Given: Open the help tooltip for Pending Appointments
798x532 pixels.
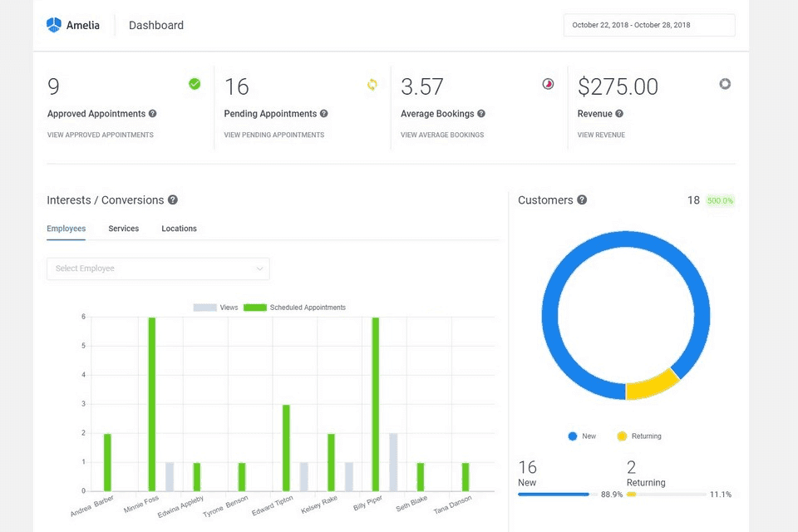Looking at the screenshot, I should (x=324, y=114).
